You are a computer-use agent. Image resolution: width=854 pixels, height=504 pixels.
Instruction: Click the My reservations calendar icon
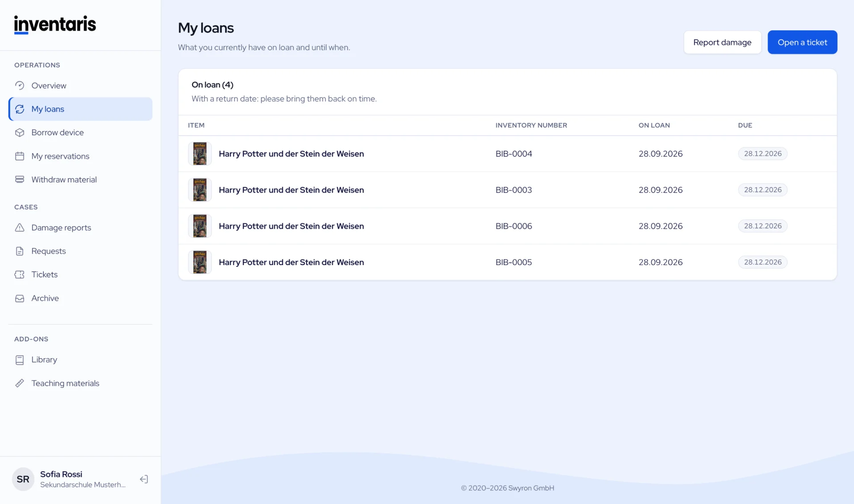coord(20,156)
